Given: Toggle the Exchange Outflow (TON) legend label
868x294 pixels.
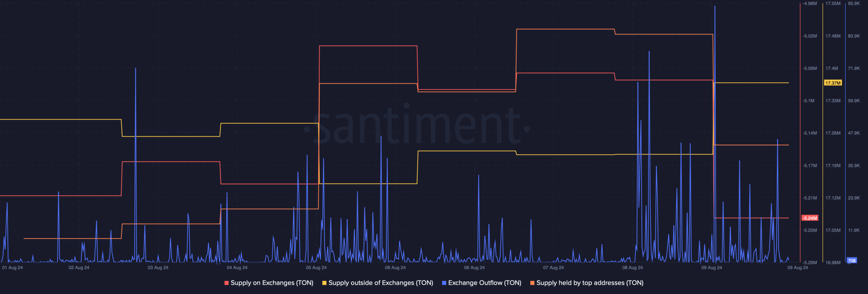Looking at the screenshot, I should [485, 283].
